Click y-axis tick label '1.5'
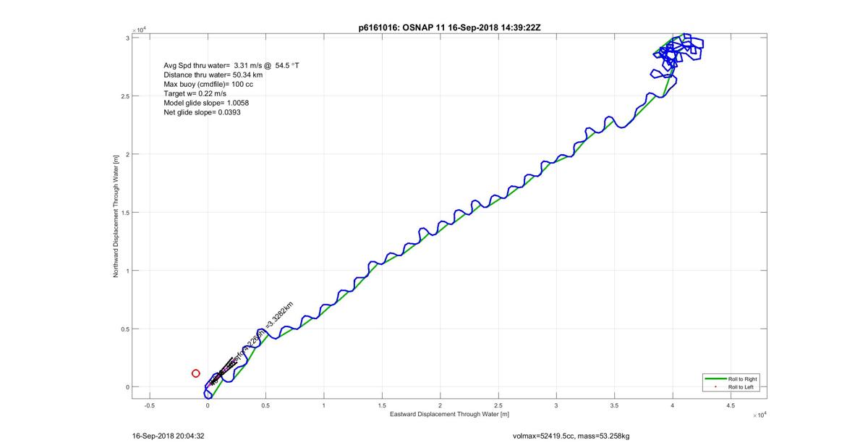The height and width of the screenshot is (448, 868). [124, 213]
